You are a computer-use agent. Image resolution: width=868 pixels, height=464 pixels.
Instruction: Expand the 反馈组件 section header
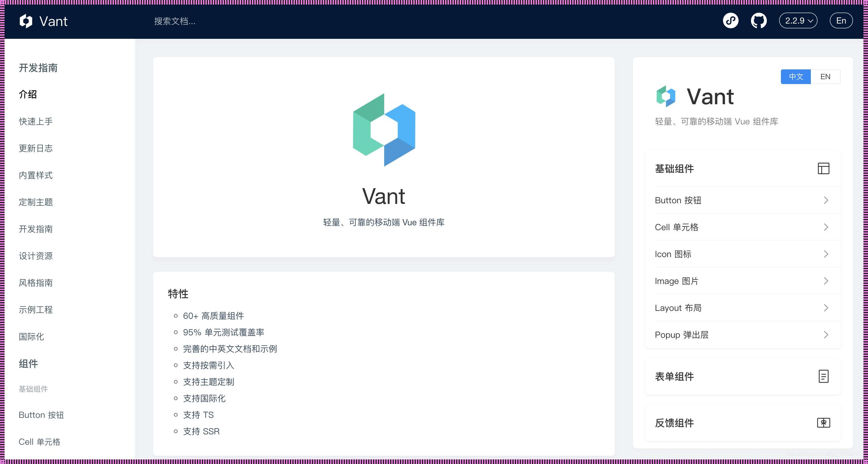coord(742,422)
